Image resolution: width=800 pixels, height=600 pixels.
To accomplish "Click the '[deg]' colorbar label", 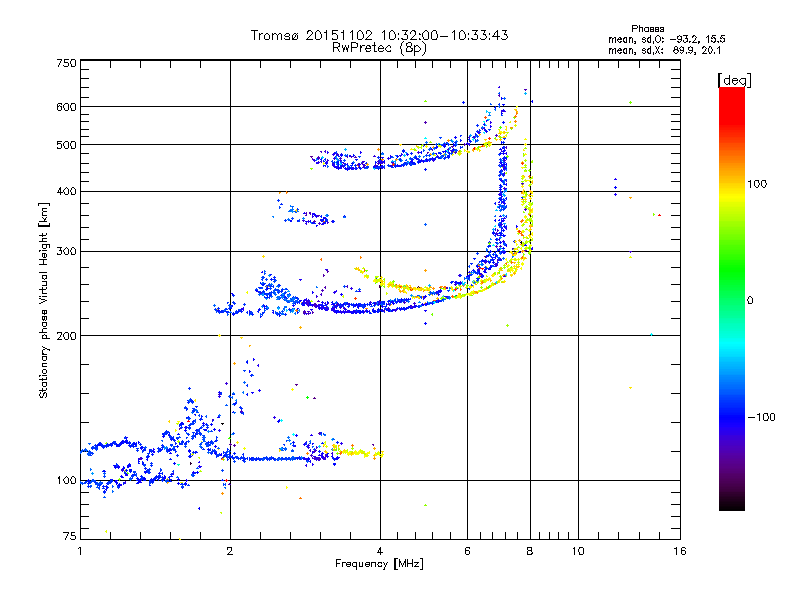I will [x=734, y=80].
